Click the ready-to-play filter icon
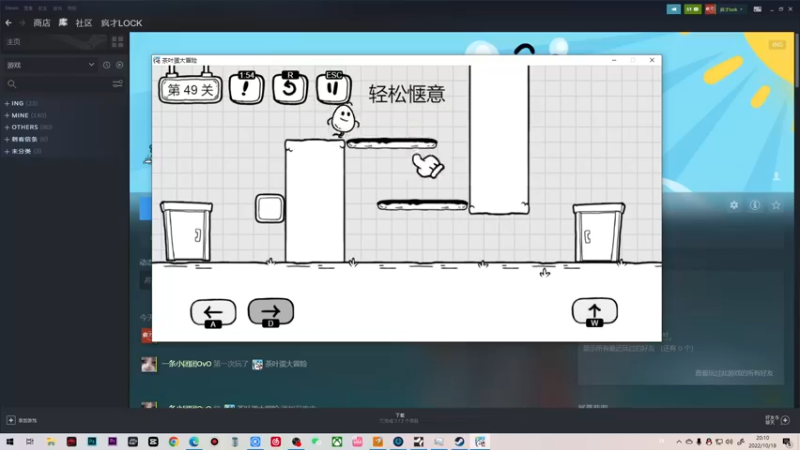Screen dimensions: 800x450 point(119,65)
